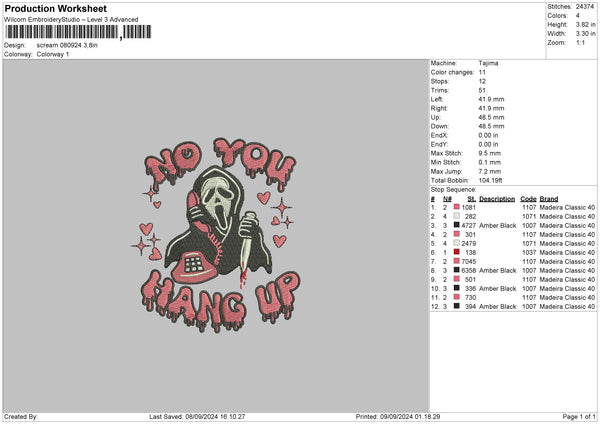The width and height of the screenshot is (600, 424).
Task: Click the Left value '41.9 mm'
Action: coord(491,99)
